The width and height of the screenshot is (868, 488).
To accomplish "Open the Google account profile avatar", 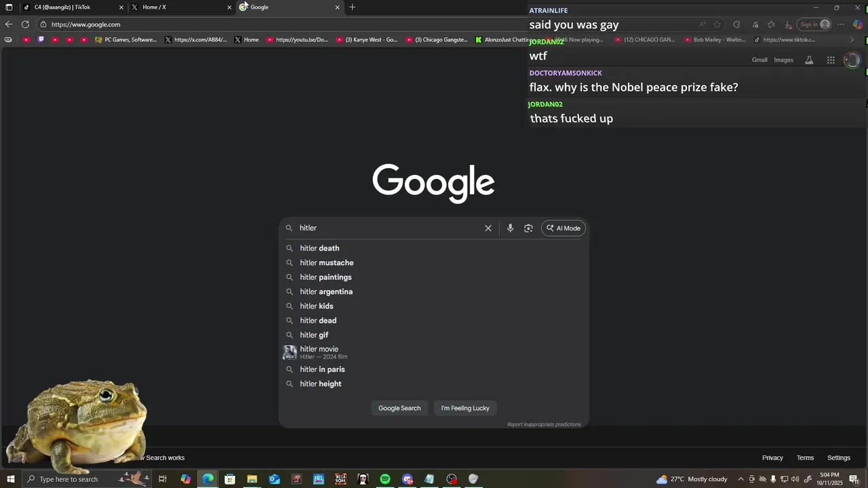I will click(x=852, y=60).
